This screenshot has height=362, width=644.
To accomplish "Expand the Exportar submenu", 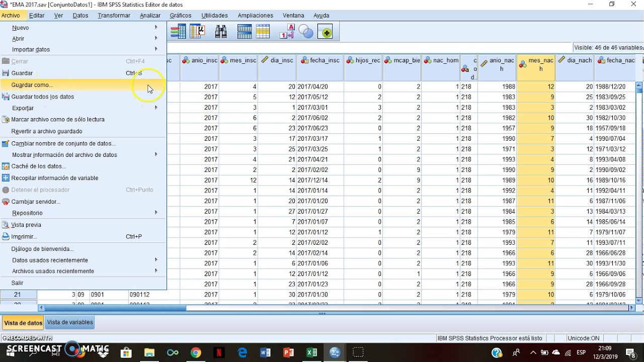I will [x=84, y=108].
